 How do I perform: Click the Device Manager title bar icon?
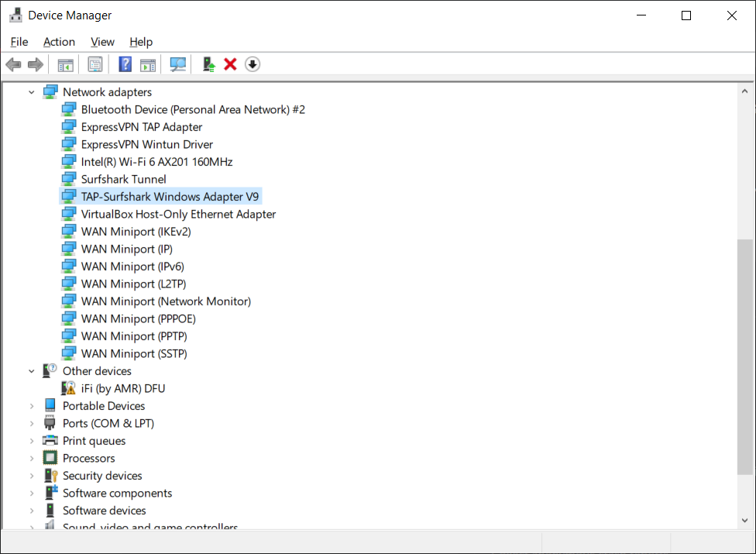tap(16, 15)
